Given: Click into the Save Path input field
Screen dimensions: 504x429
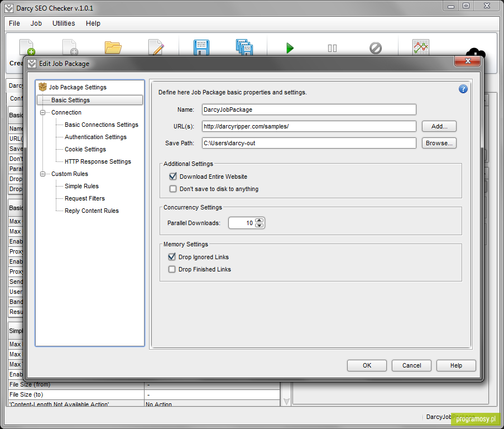Looking at the screenshot, I should (x=309, y=143).
